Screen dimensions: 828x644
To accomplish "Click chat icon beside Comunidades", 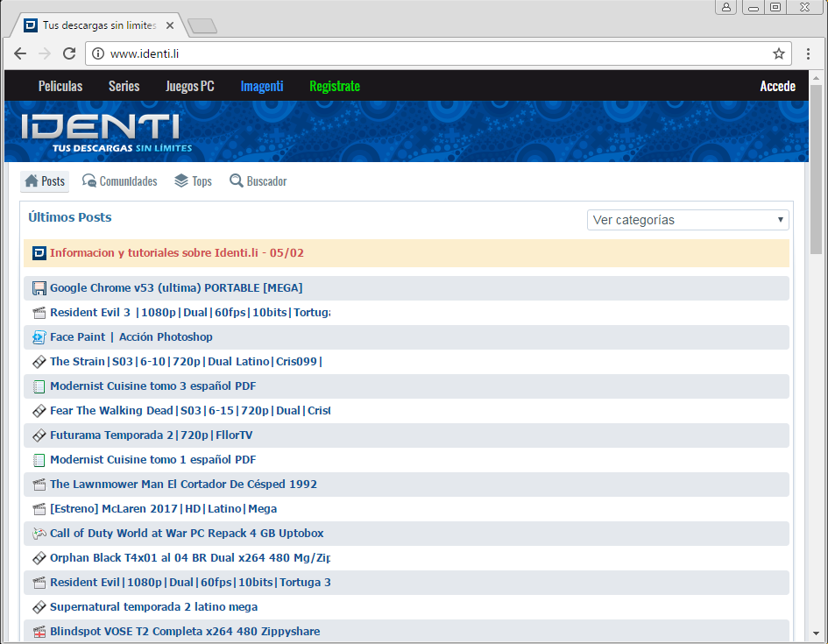I will tap(88, 181).
